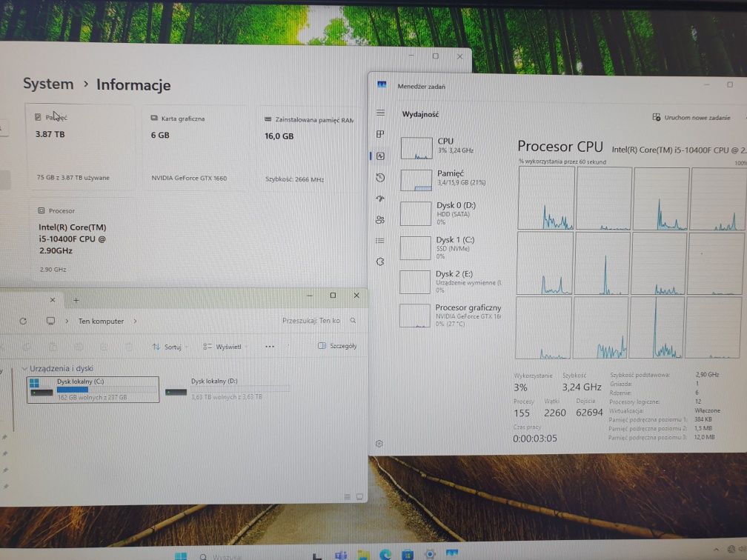747x560 pixels.
Task: Open App history icon in Task Manager
Action: click(x=380, y=178)
